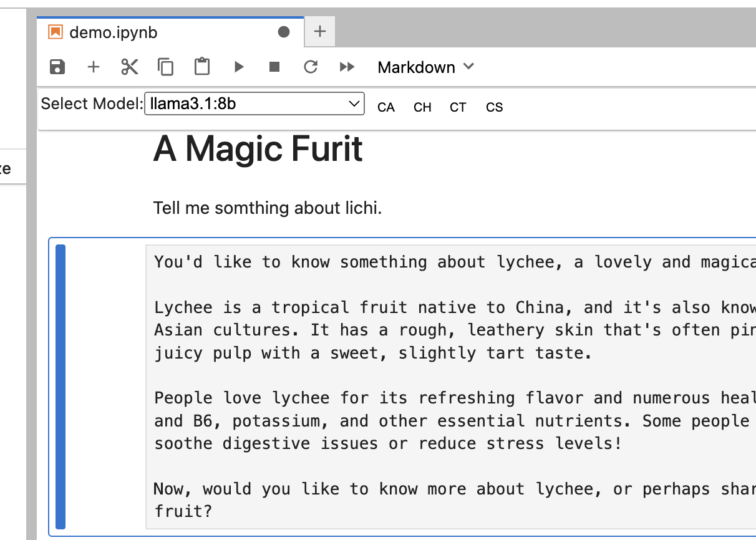Click the CH button
This screenshot has height=540, width=756.
click(422, 107)
